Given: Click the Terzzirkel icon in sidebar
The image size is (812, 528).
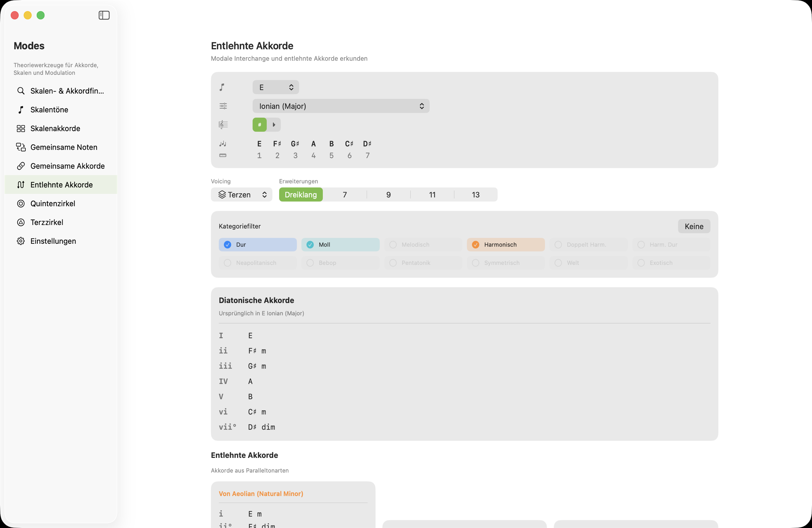Looking at the screenshot, I should point(21,222).
